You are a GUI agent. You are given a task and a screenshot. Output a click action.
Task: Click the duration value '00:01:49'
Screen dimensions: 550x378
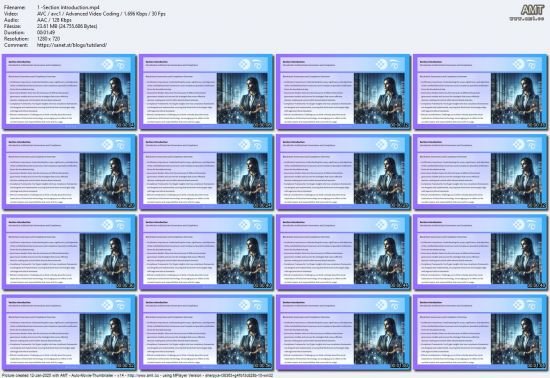[x=46, y=33]
